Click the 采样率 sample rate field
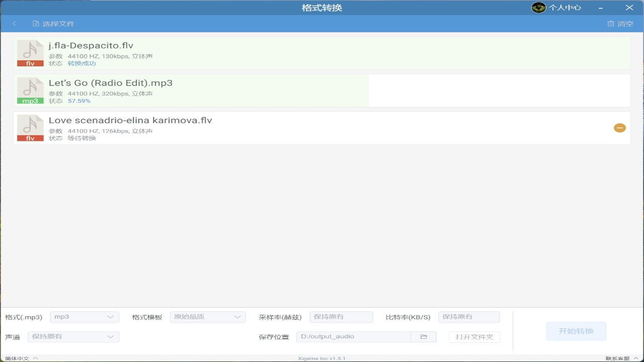This screenshot has height=362, width=644. (x=341, y=317)
